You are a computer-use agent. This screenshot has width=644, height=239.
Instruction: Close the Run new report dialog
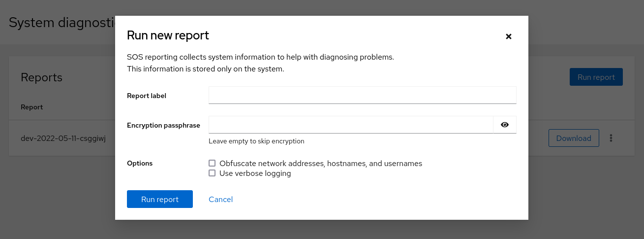click(x=509, y=36)
